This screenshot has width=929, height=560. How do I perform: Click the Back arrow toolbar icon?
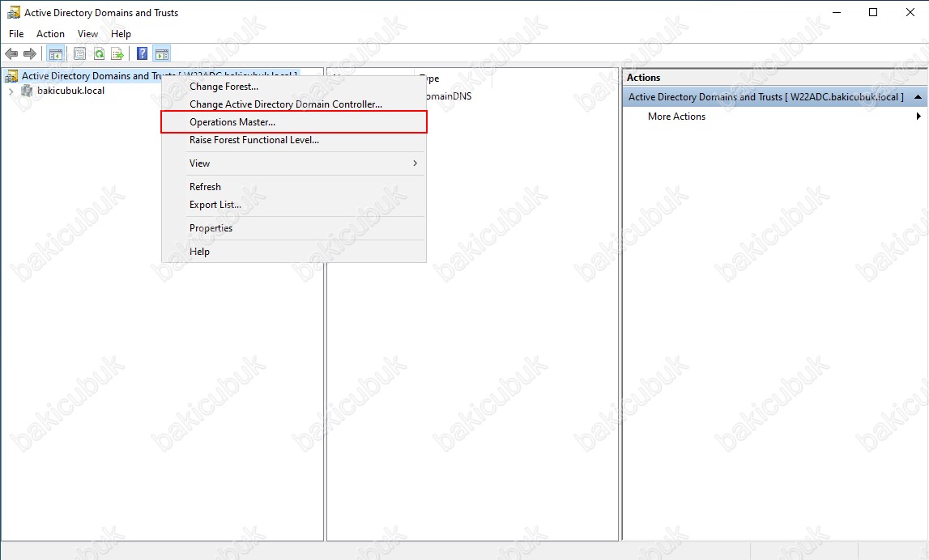11,54
